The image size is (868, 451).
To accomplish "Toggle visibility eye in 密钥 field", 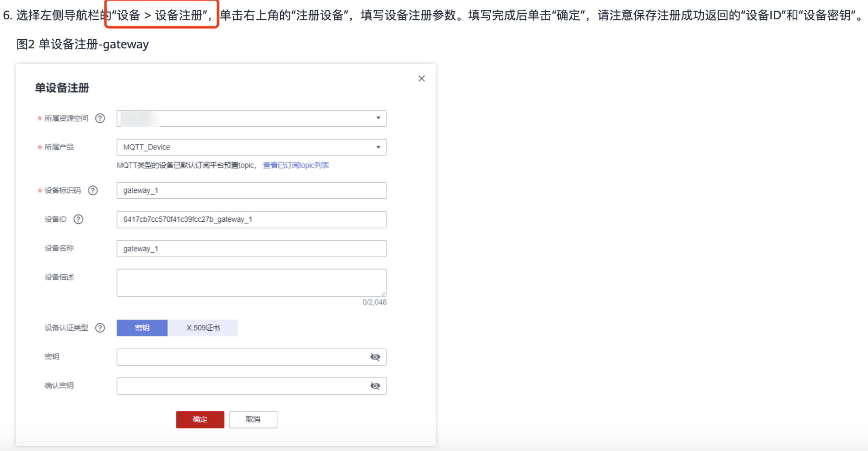I will 375,357.
